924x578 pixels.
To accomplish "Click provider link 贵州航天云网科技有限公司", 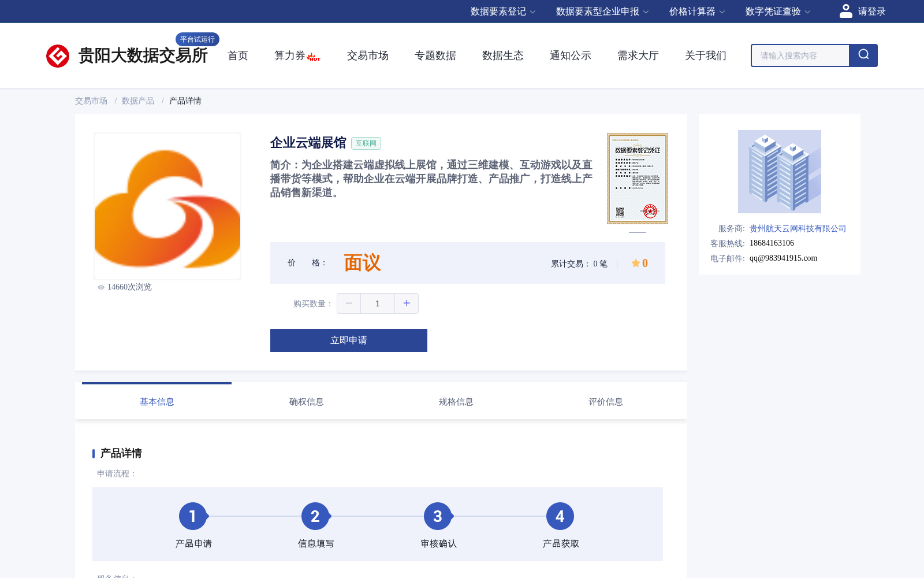I will point(798,228).
